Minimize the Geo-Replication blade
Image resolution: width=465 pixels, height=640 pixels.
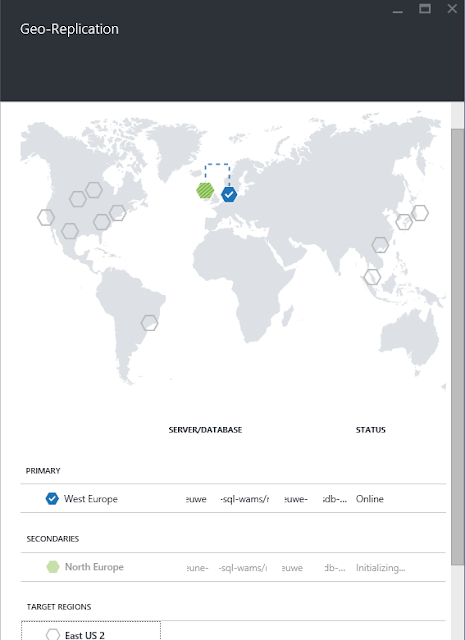[398, 10]
